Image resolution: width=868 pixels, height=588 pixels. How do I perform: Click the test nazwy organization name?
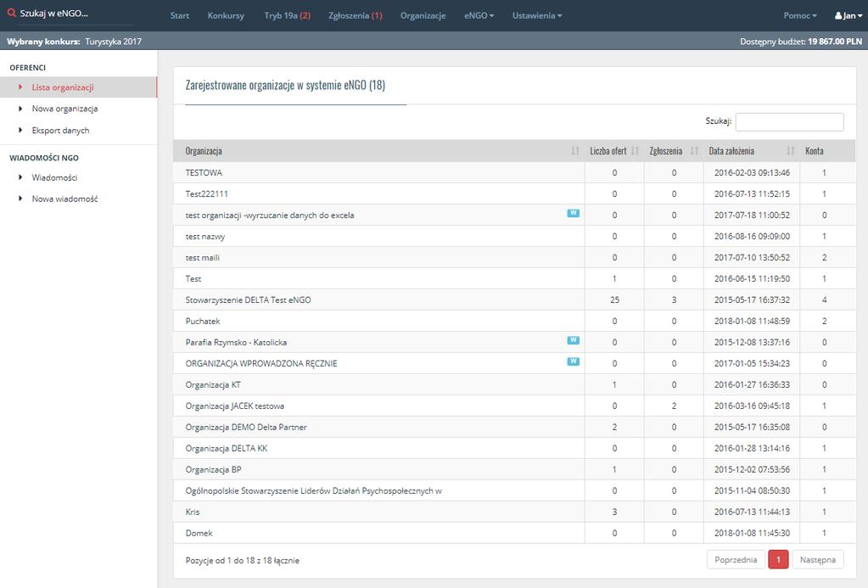point(204,237)
